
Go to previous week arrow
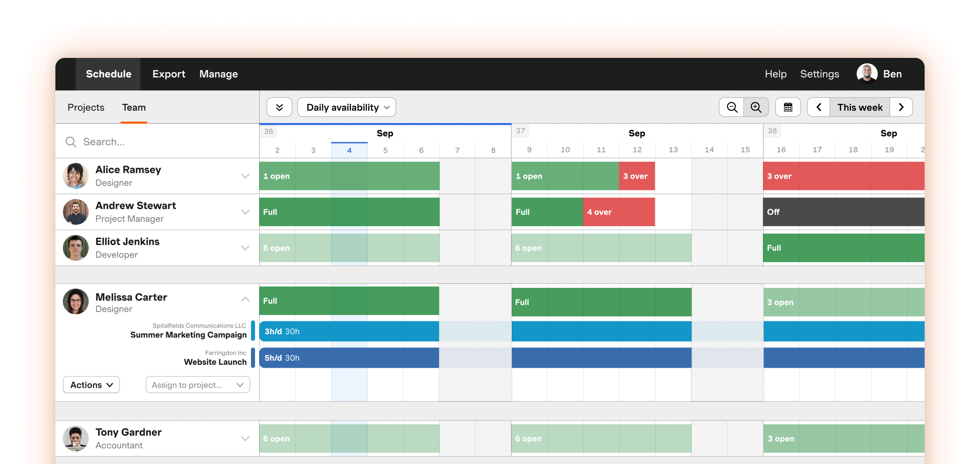click(819, 107)
